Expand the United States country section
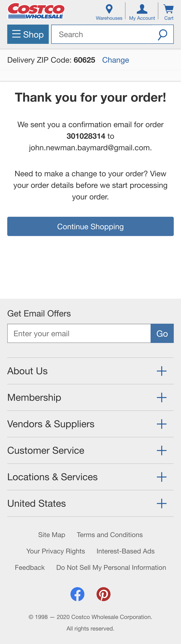The height and width of the screenshot is (644, 181). coord(162,504)
